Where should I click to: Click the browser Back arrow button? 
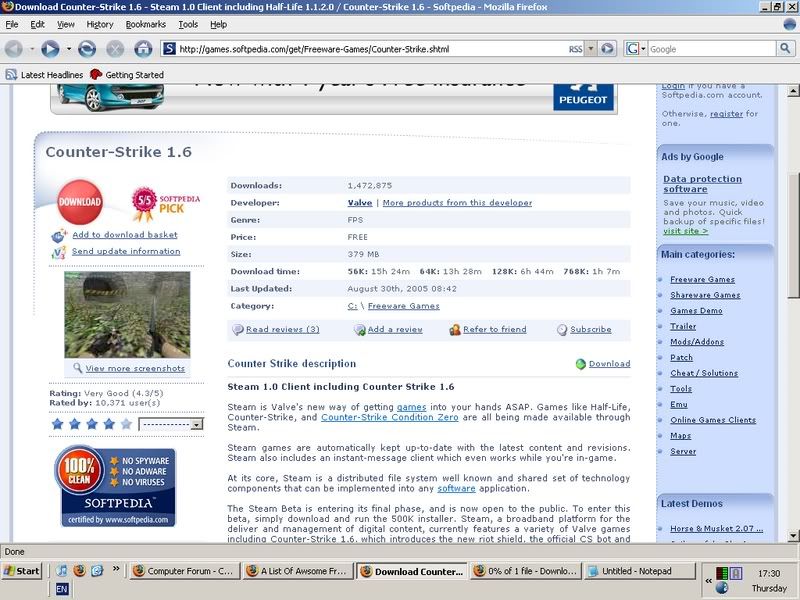[x=15, y=48]
